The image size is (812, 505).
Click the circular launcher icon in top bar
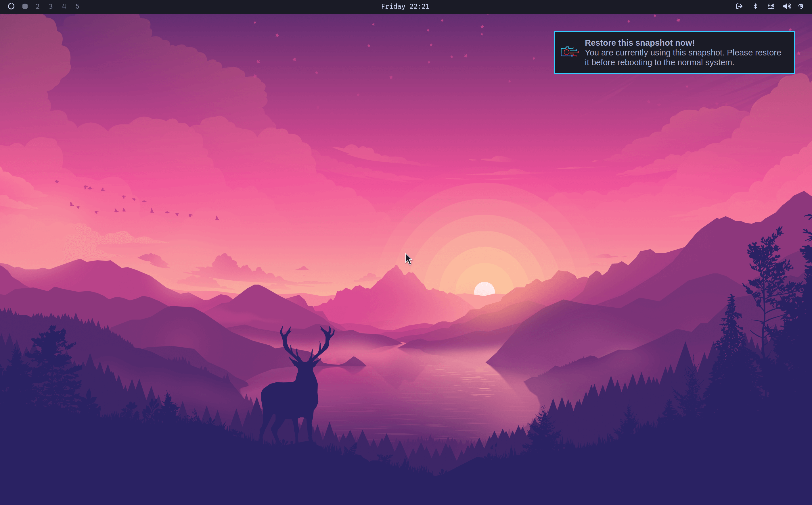[x=11, y=6]
